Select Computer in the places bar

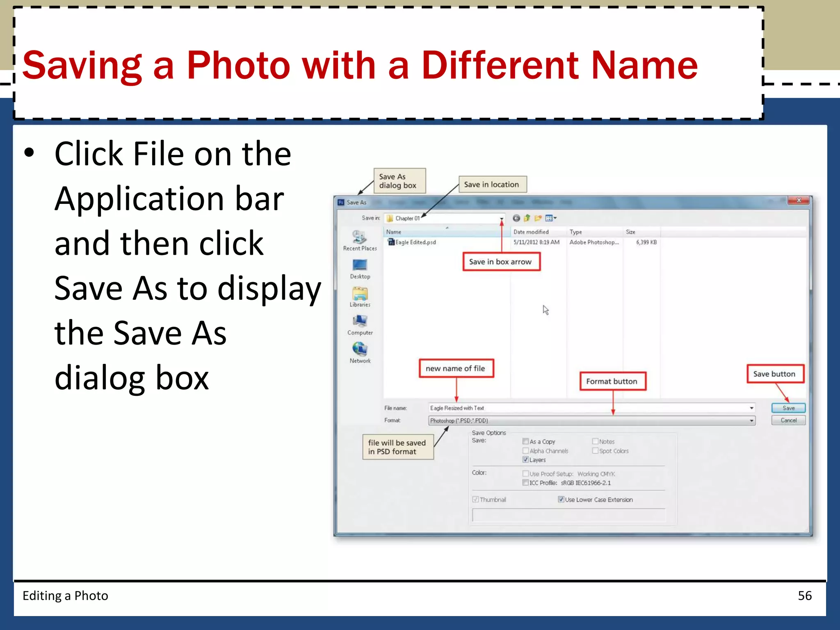tap(360, 325)
